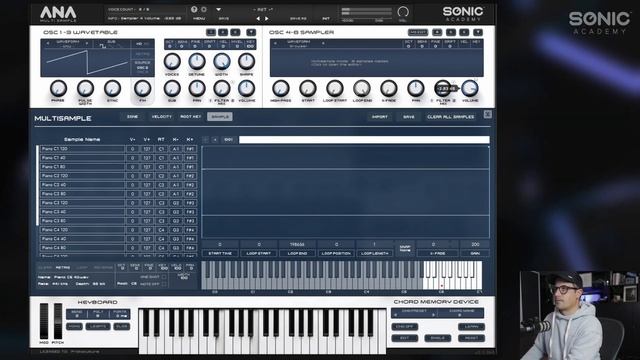Go to the previous preset arrow
640x360 pixels.
258,18
